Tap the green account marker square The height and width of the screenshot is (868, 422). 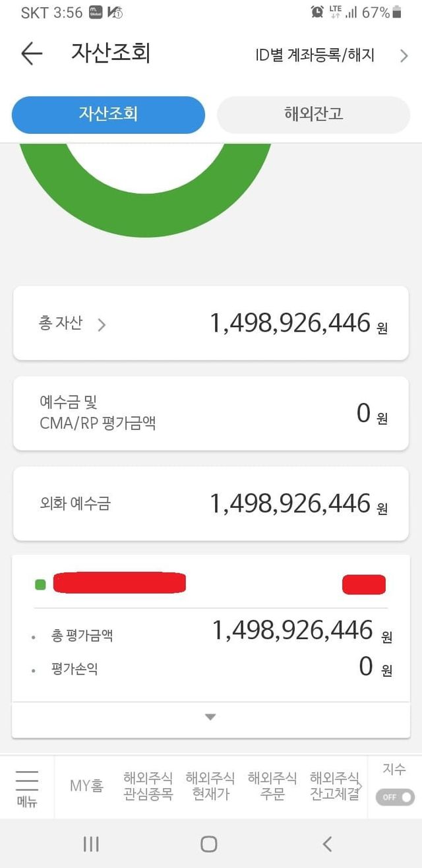point(40,584)
